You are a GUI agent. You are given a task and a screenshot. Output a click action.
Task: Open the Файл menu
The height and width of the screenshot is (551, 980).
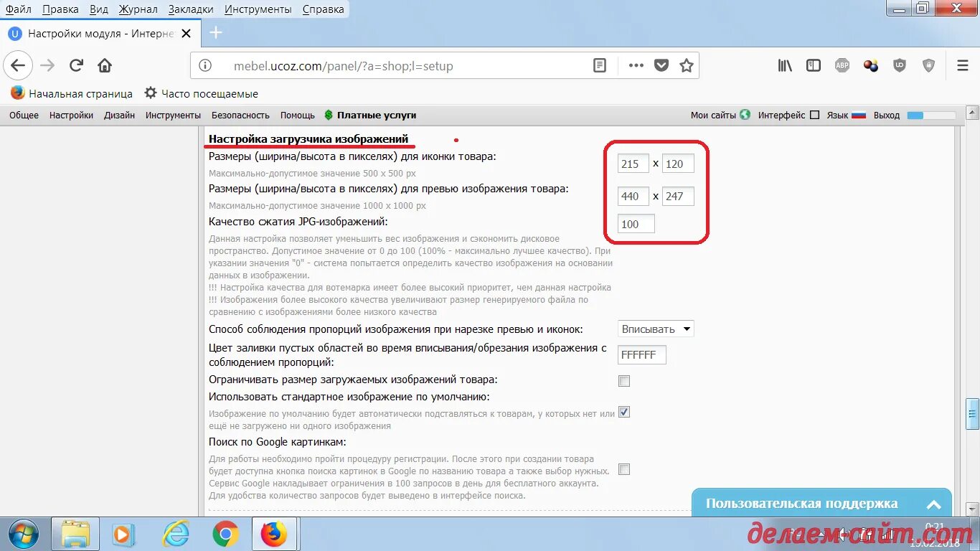[18, 9]
